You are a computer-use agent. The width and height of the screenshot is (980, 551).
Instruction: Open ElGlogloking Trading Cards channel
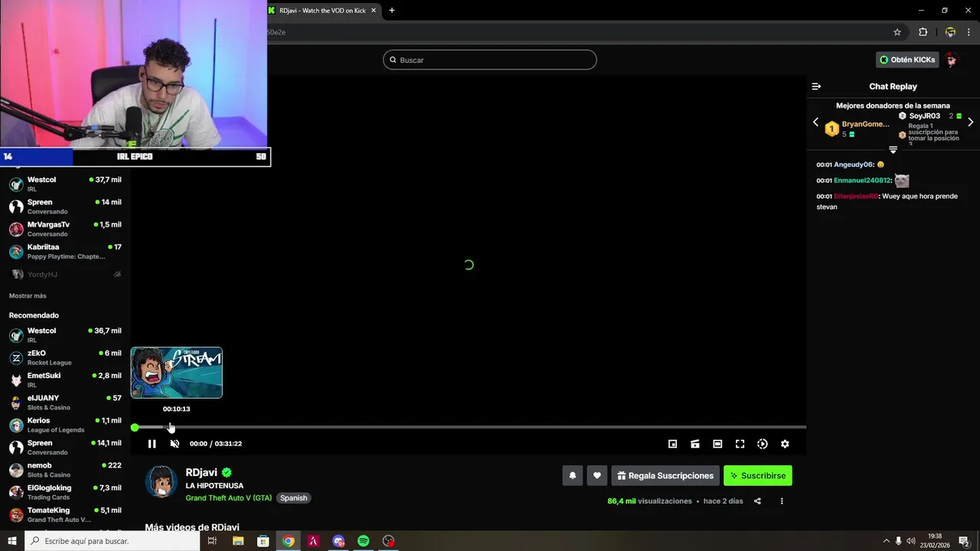65,492
